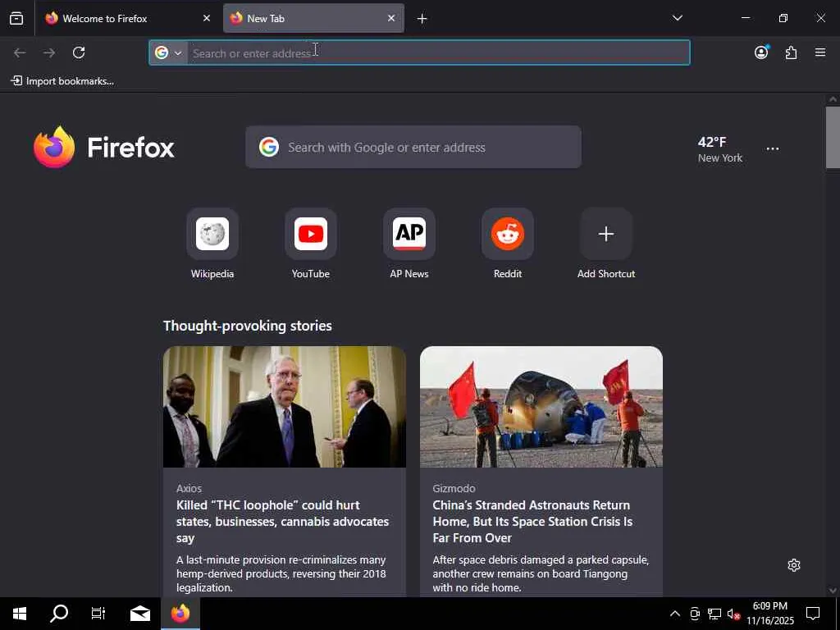Select the New Tab tab
The height and width of the screenshot is (630, 840).
tap(314, 19)
